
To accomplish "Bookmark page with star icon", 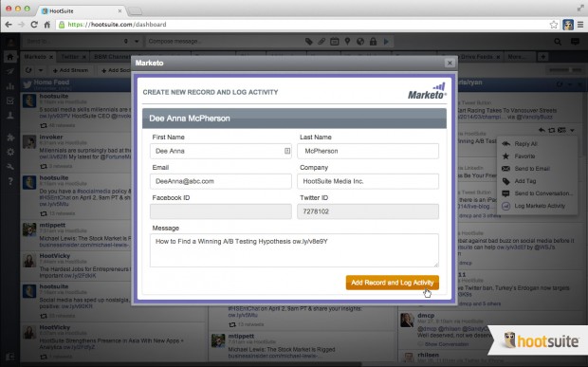I will pyautogui.click(x=554, y=25).
